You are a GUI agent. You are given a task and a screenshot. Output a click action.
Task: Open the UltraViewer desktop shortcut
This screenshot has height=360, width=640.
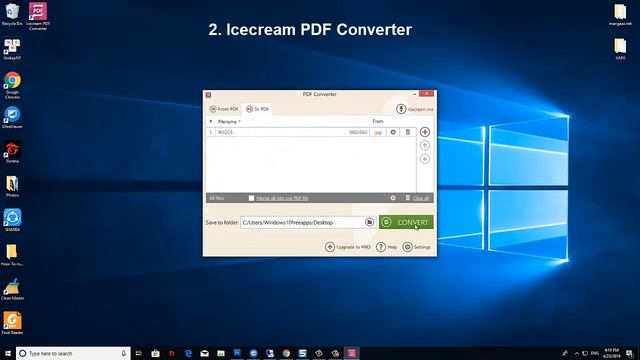[x=12, y=118]
